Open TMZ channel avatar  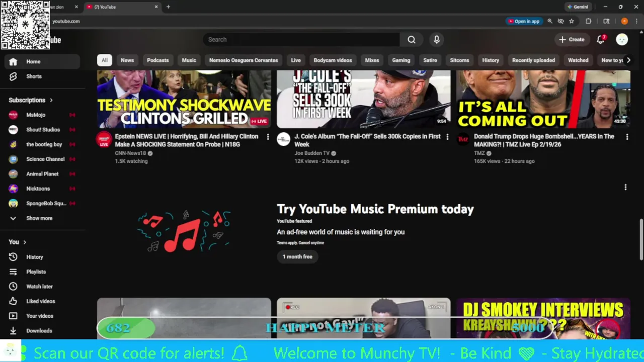tap(463, 139)
